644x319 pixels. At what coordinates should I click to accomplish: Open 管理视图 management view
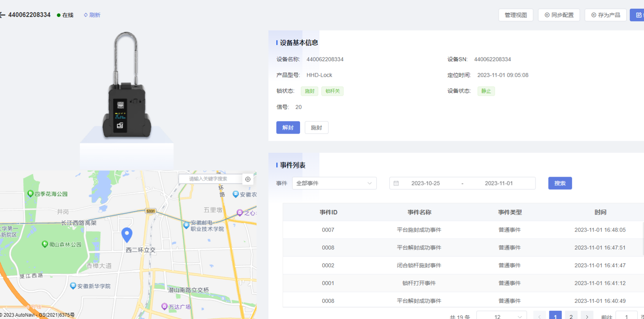[515, 15]
